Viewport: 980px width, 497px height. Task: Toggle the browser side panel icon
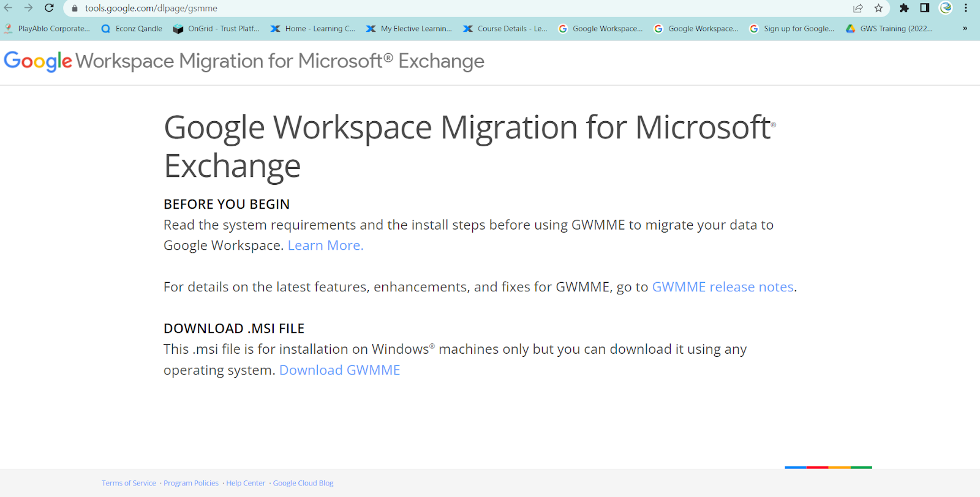[x=925, y=8]
